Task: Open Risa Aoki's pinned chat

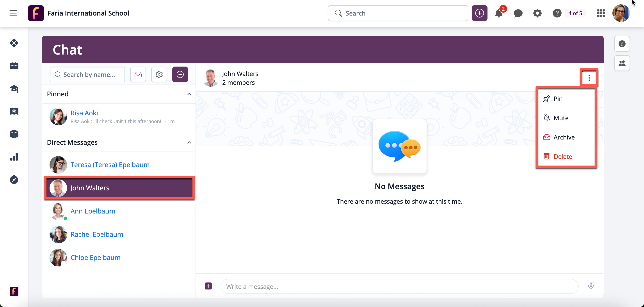Action: click(x=84, y=113)
